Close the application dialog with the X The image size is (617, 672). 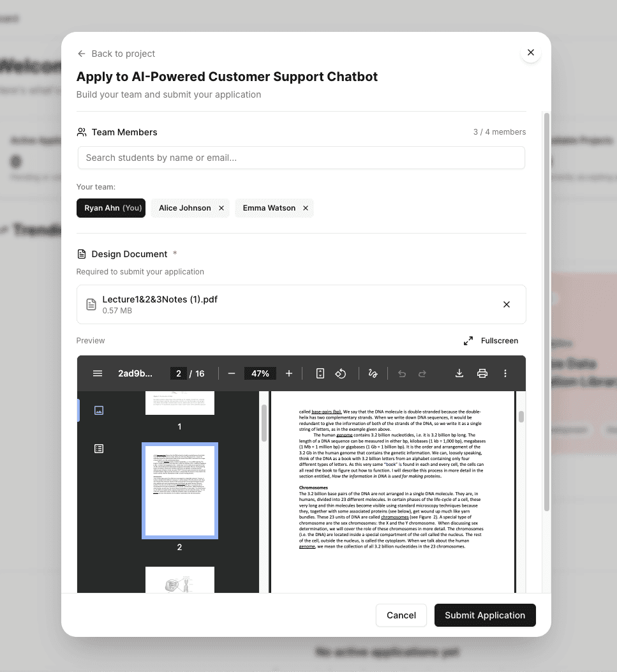(x=530, y=52)
